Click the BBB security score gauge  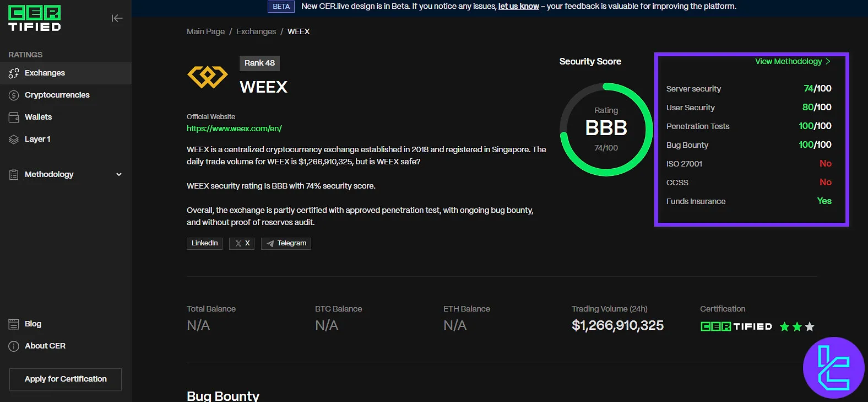606,130
